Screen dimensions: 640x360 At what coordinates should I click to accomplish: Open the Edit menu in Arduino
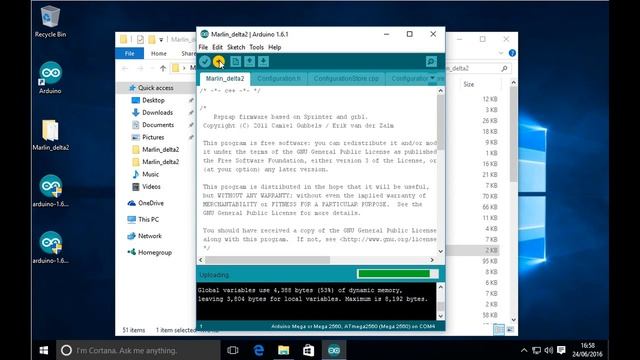pyautogui.click(x=217, y=47)
